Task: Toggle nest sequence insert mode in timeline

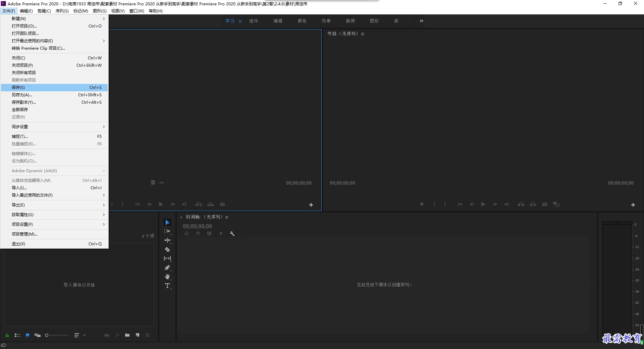Action: click(x=186, y=234)
